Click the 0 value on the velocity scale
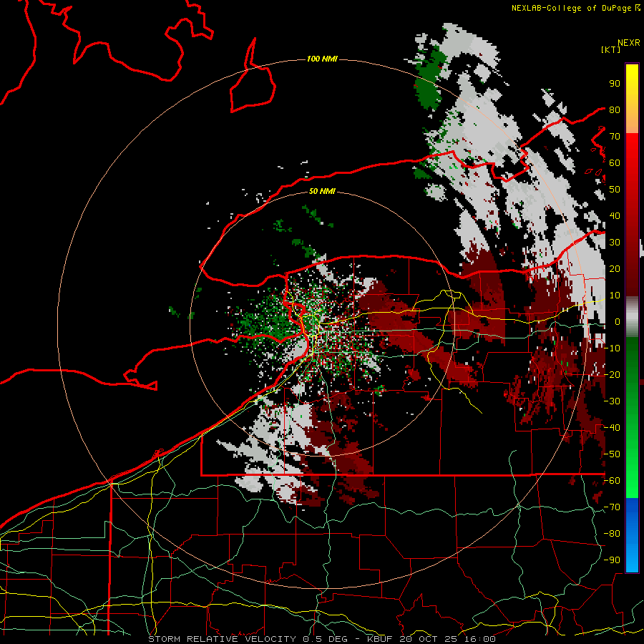644x644 pixels. pyautogui.click(x=618, y=321)
